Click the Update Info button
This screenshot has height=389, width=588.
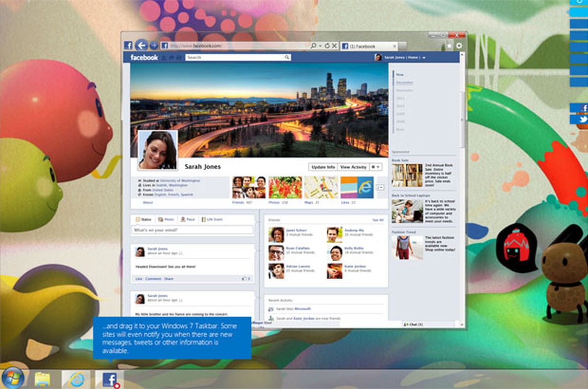click(323, 167)
